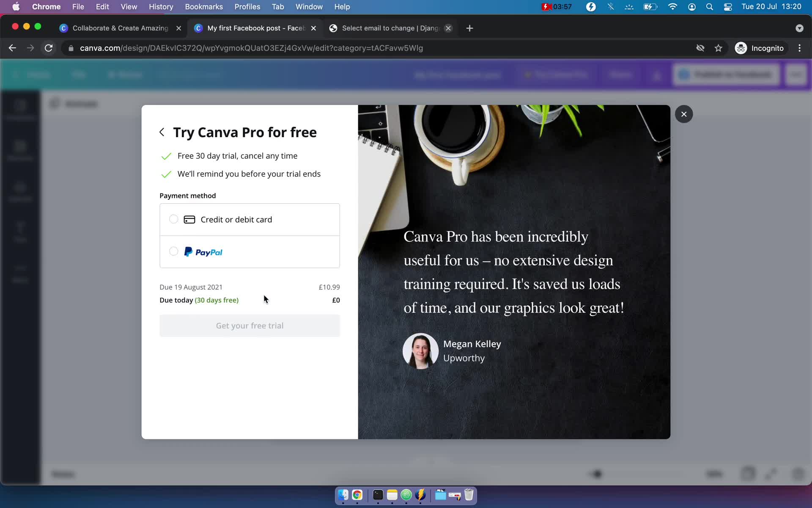Reload the current page
This screenshot has height=508, width=812.
tap(49, 48)
